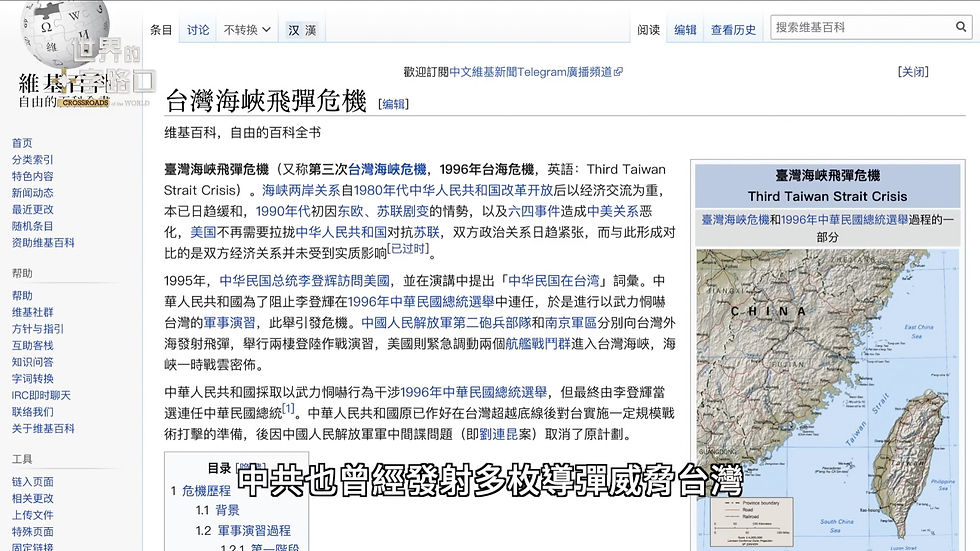The image size is (980, 551).
Task: Open 字词转换 in the sidebar
Action: 32,379
